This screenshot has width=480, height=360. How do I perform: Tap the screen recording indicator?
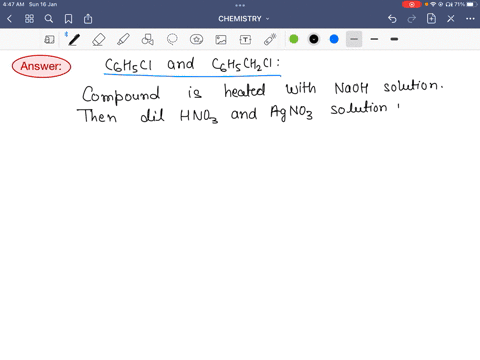pyautogui.click(x=412, y=4)
